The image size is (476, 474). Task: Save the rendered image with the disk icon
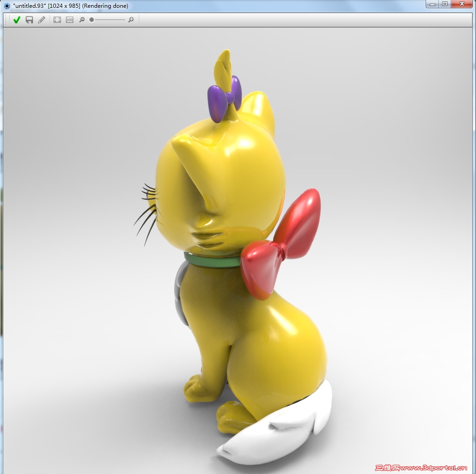pyautogui.click(x=29, y=20)
